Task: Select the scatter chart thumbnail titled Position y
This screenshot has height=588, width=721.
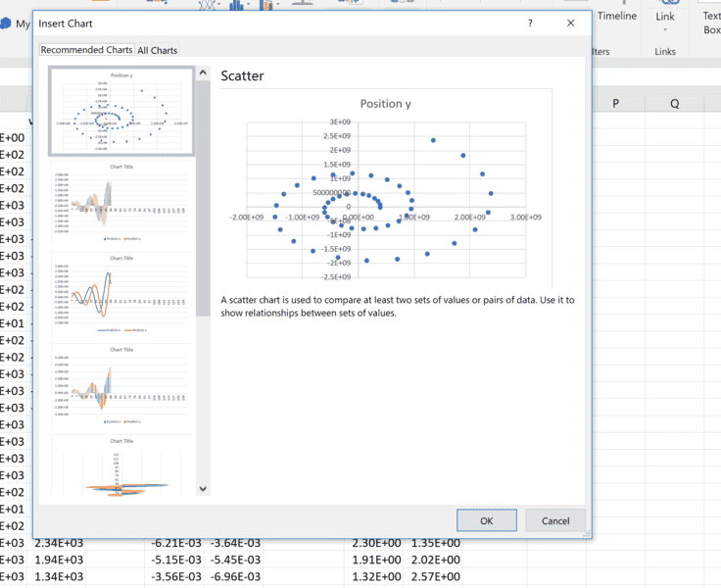Action: tap(121, 111)
